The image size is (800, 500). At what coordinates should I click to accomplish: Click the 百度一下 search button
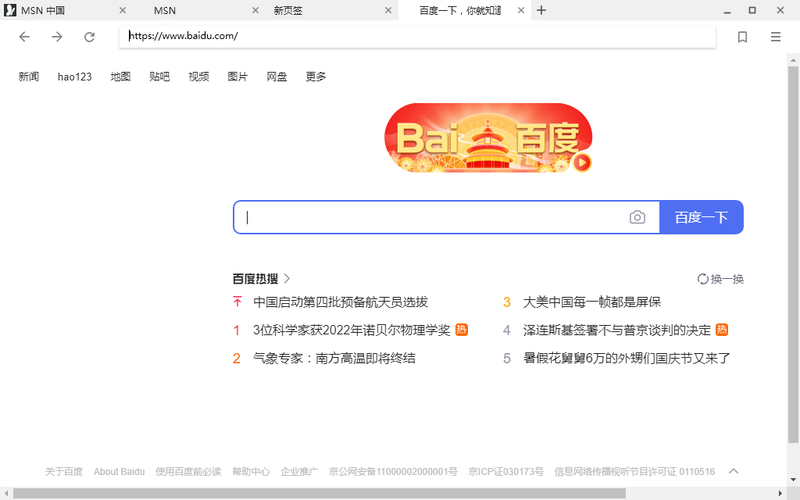click(x=702, y=217)
